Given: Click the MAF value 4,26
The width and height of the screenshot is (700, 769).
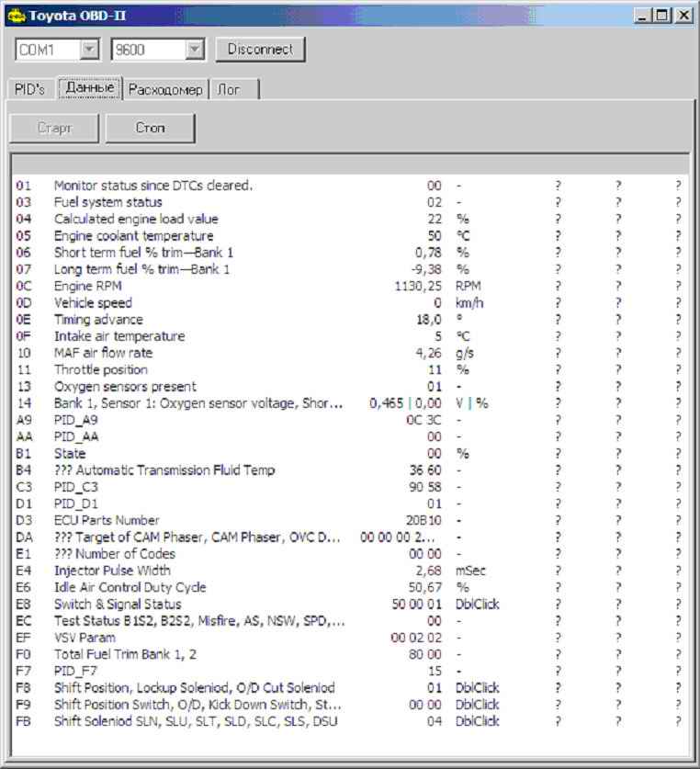Looking at the screenshot, I should pyautogui.click(x=429, y=353).
